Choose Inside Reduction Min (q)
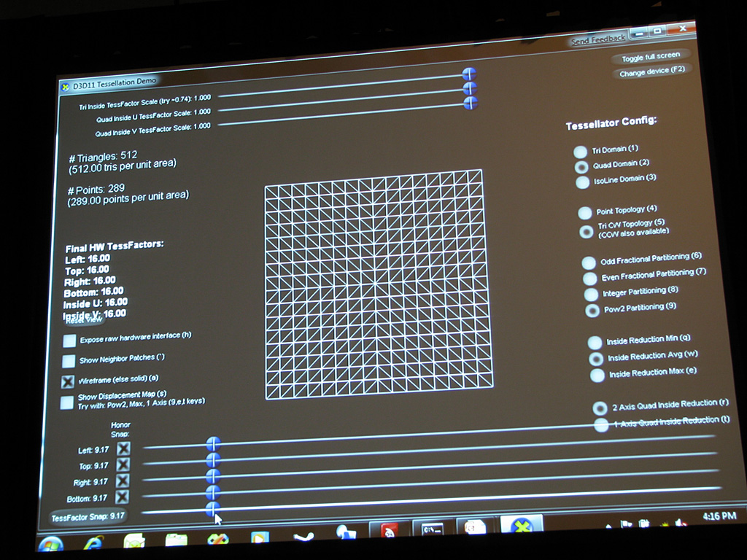The height and width of the screenshot is (560, 747). click(x=595, y=343)
